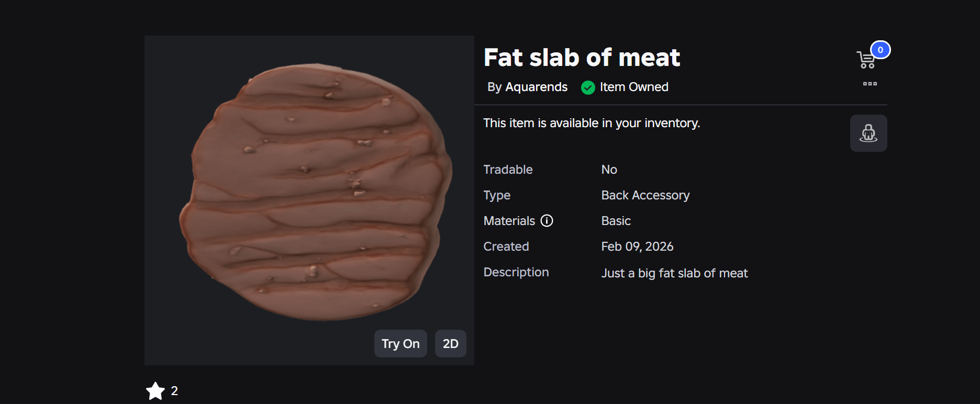Click the favorites count number 2
Screen dimensions: 980x404
tap(174, 391)
